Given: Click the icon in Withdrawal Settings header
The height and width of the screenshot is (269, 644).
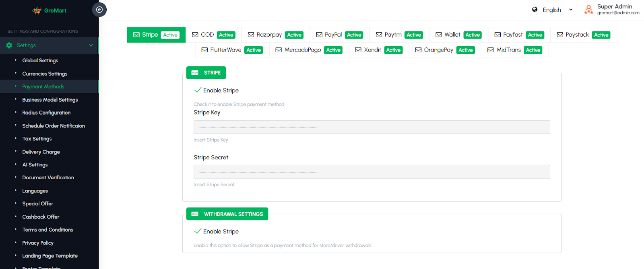Looking at the screenshot, I should pyautogui.click(x=195, y=214).
